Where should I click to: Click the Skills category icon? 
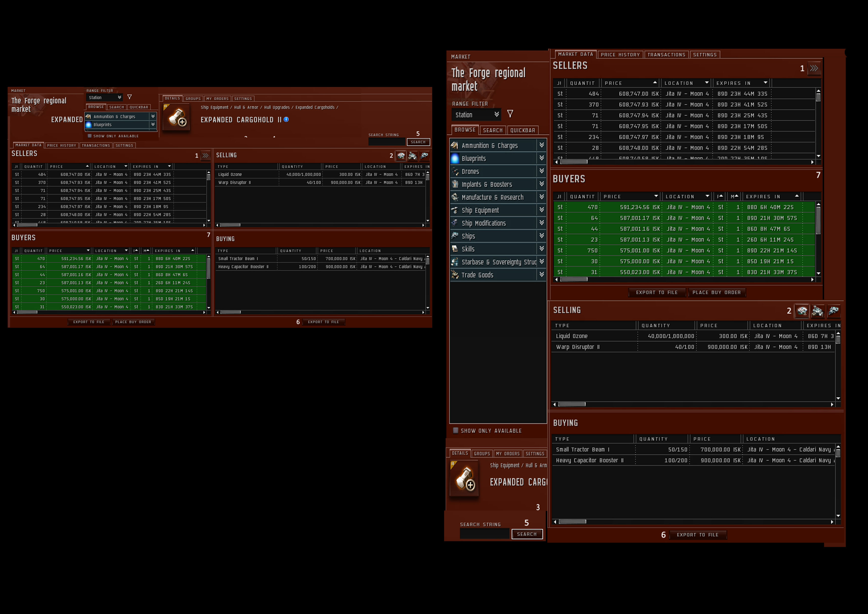[x=455, y=249]
